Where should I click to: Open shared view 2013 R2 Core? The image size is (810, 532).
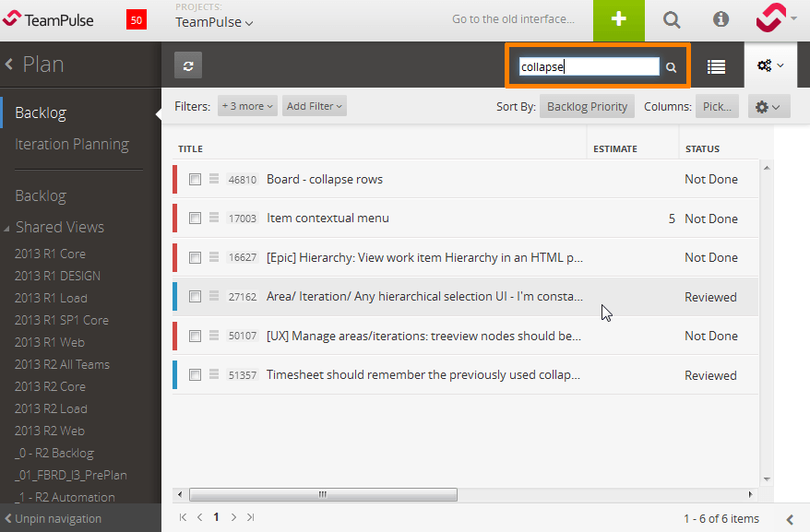50,386
